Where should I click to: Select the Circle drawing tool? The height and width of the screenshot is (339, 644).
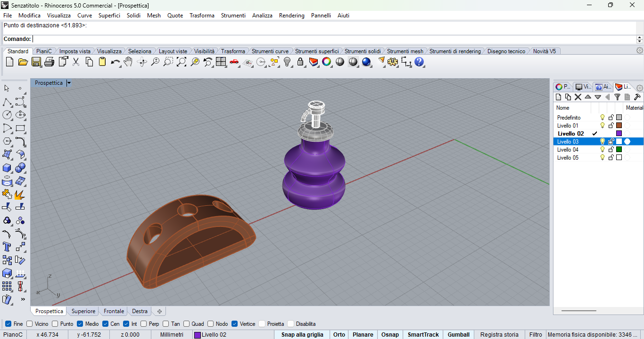pos(7,115)
